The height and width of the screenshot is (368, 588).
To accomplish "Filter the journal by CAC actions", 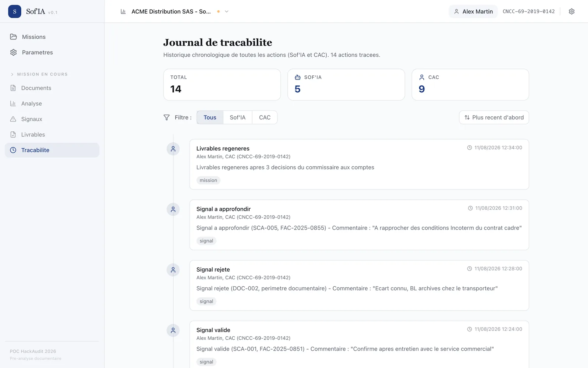I will pyautogui.click(x=265, y=117).
